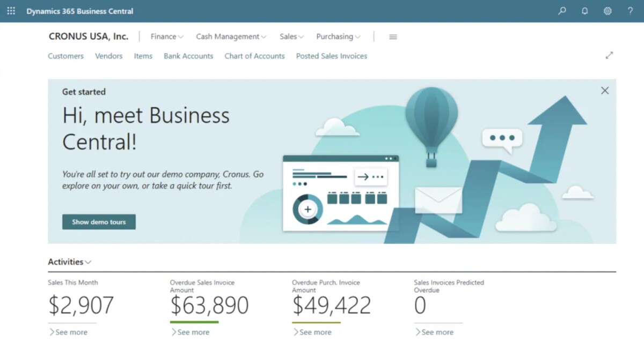Open the hamburger more-menus icon
The height and width of the screenshot is (350, 644).
tap(393, 37)
